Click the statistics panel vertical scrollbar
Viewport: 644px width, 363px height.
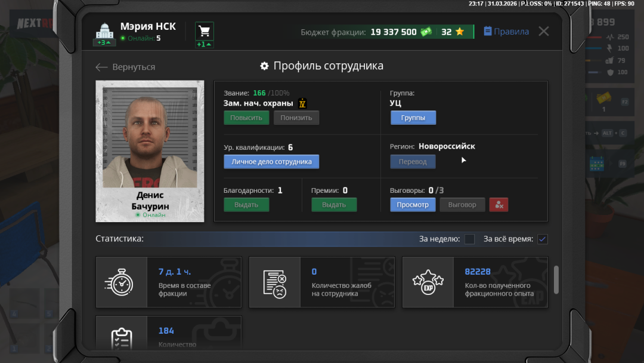[556, 279]
